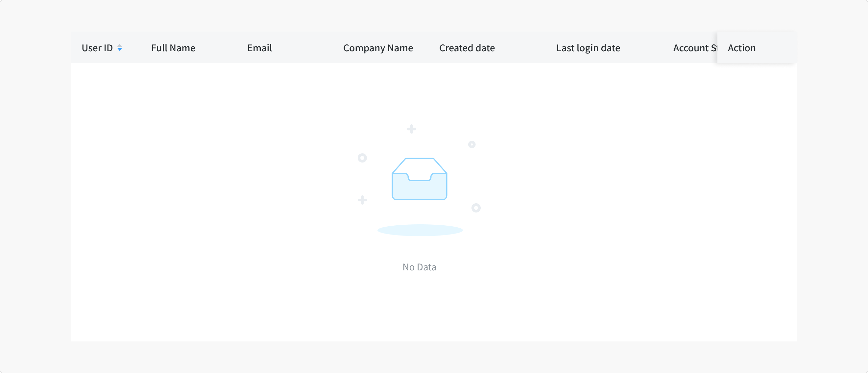
Task: Click the small circle upper right of inbox
Action: 472,144
